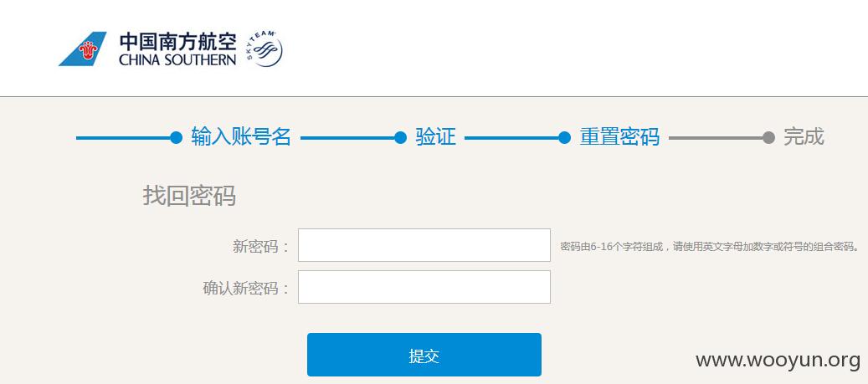
Task: Focus the 确认新密码 input field
Action: pyautogui.click(x=424, y=287)
